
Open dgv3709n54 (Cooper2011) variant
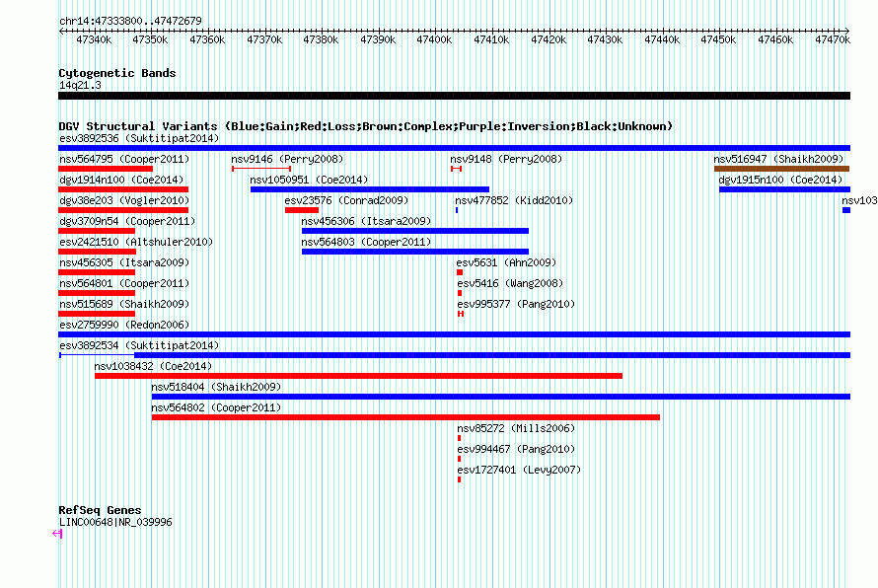click(127, 221)
